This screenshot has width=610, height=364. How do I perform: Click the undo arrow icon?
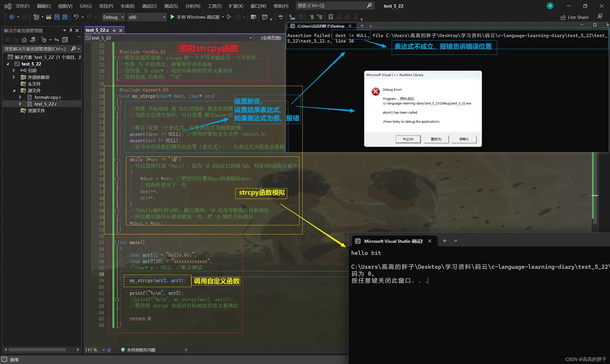click(76, 17)
